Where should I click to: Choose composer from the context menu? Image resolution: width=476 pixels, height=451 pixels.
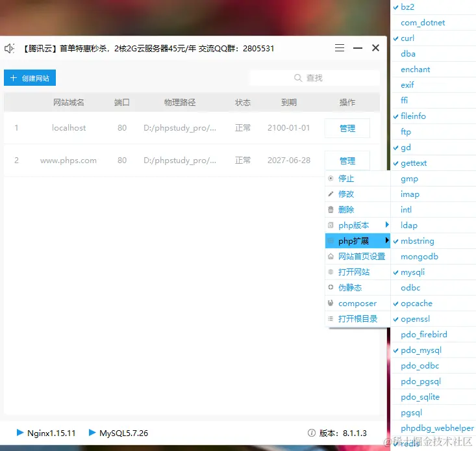point(358,303)
